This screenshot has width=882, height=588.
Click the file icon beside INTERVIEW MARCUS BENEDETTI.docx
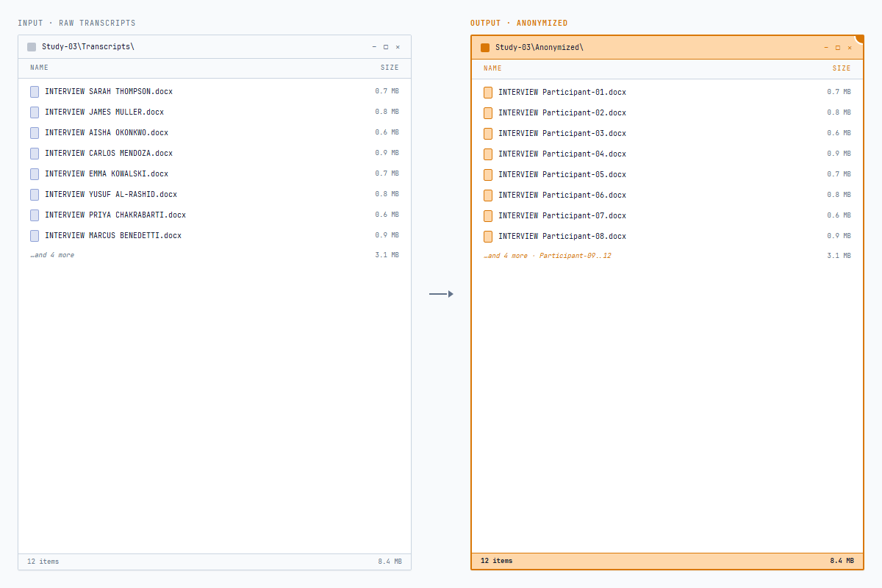pos(34,235)
